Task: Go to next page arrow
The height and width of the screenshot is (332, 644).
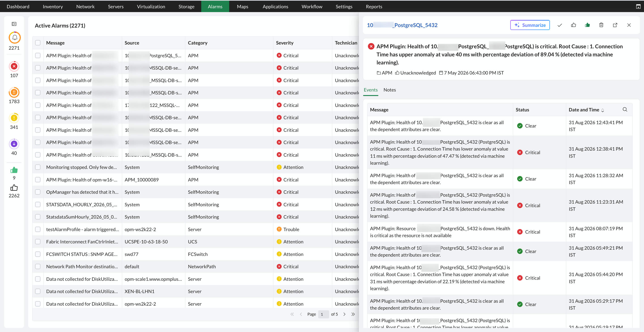Action: (344, 314)
